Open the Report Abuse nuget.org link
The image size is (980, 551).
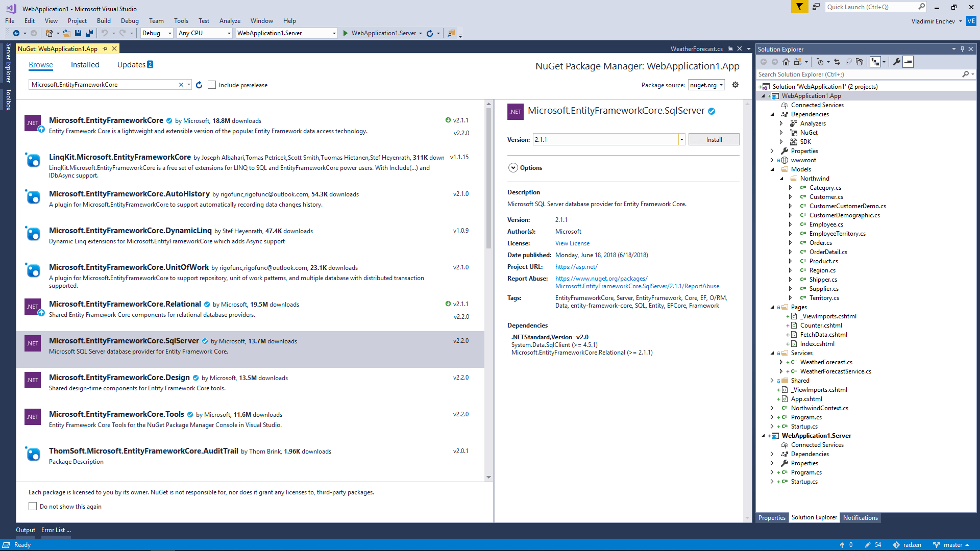pyautogui.click(x=637, y=283)
